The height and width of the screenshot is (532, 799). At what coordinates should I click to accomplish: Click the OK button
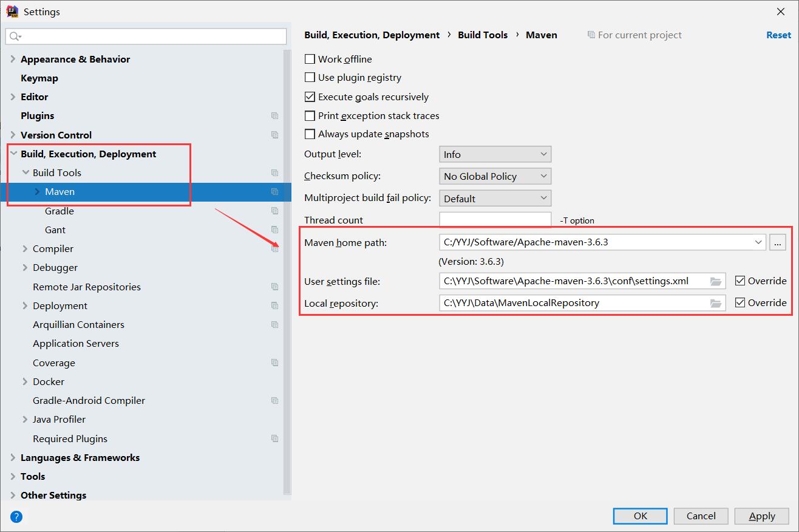[x=641, y=516]
